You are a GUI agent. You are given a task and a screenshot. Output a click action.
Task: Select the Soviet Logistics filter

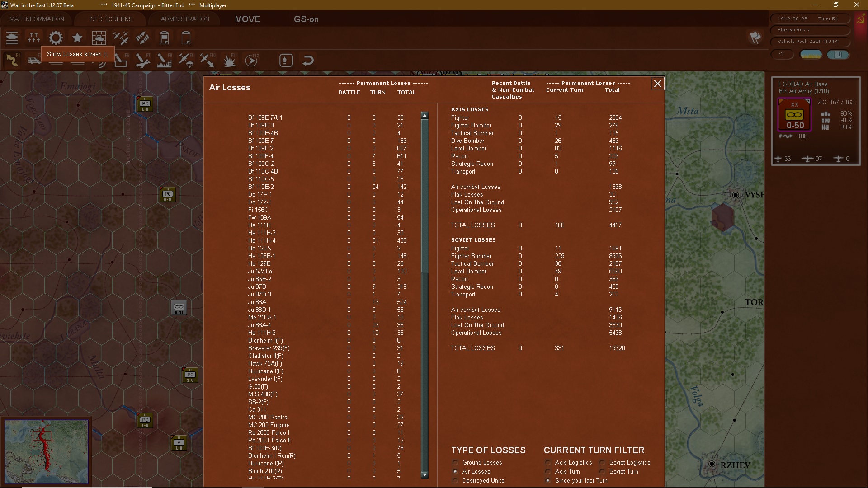click(602, 463)
